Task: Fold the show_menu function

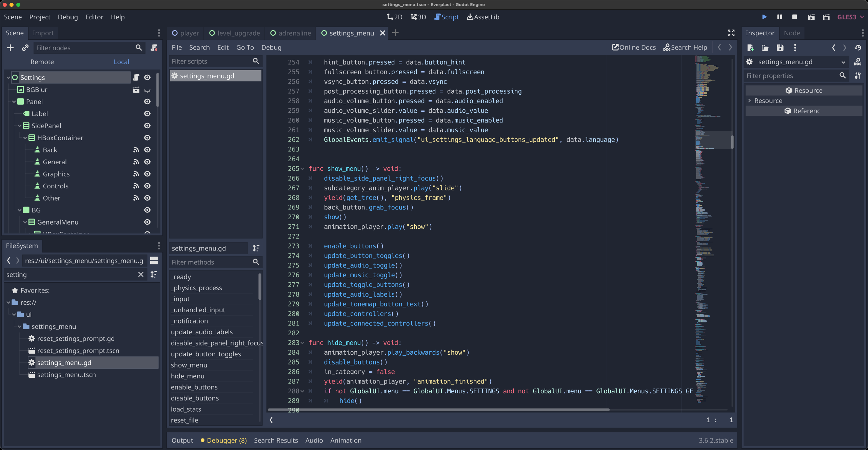Action: pyautogui.click(x=302, y=169)
